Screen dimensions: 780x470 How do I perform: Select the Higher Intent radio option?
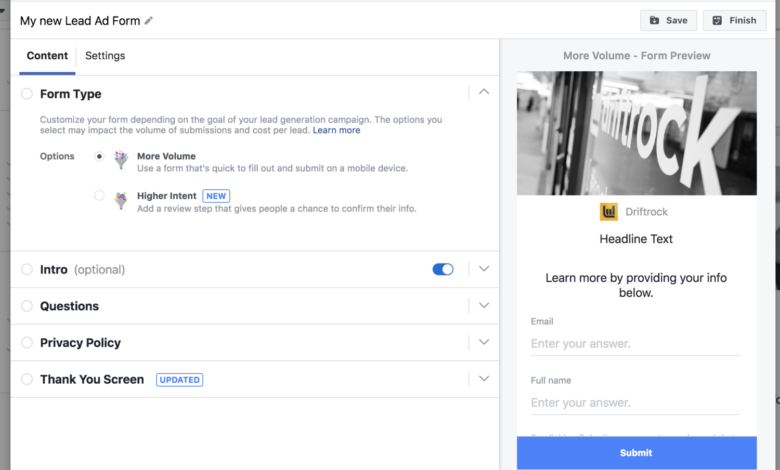click(x=99, y=195)
